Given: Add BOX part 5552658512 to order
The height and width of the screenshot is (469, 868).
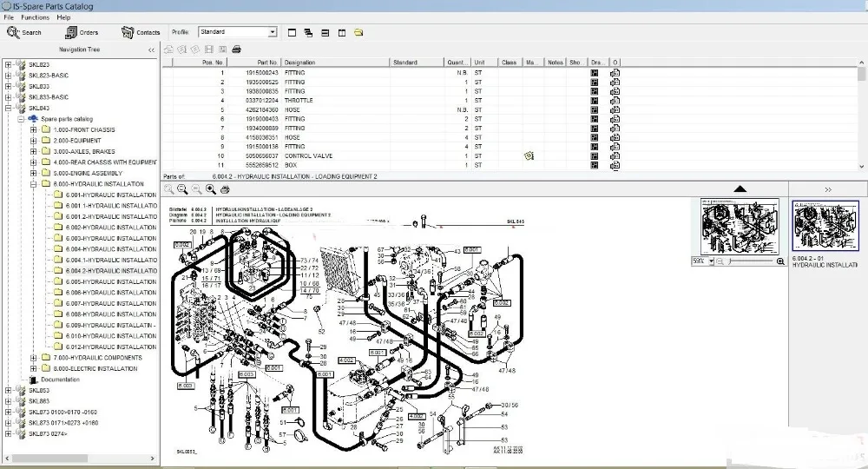Looking at the screenshot, I should coord(615,165).
